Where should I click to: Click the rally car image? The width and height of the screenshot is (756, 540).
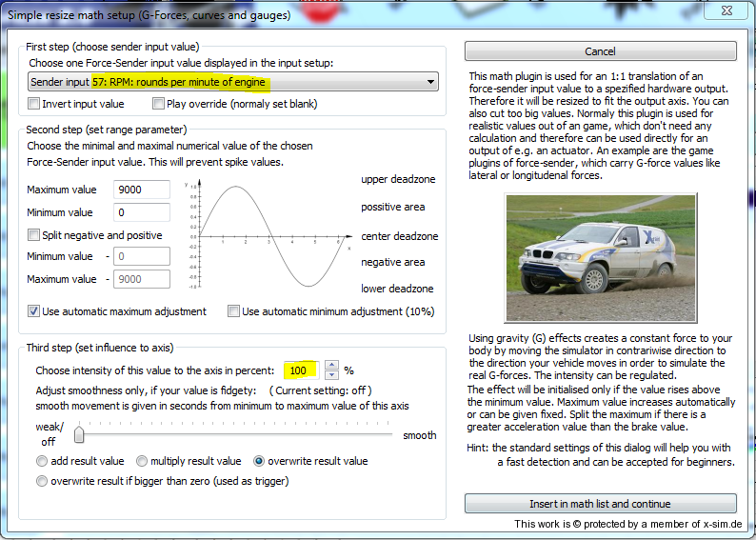pyautogui.click(x=599, y=258)
